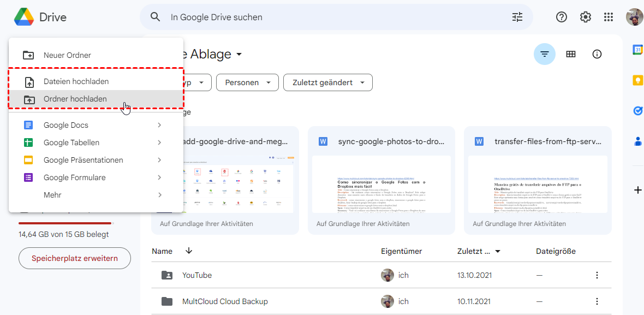Open Google Tasks side panel icon
644x315 pixels.
pos(637,111)
